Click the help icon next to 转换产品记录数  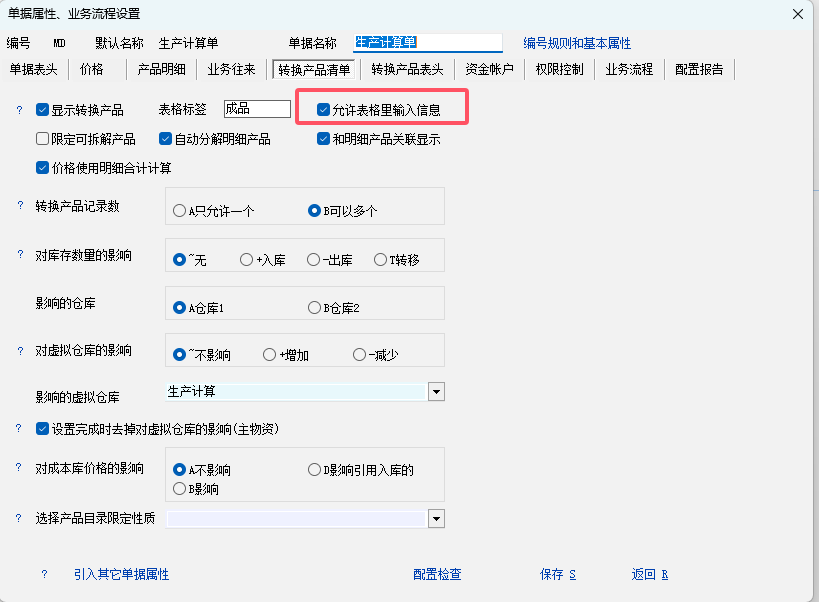pyautogui.click(x=19, y=206)
